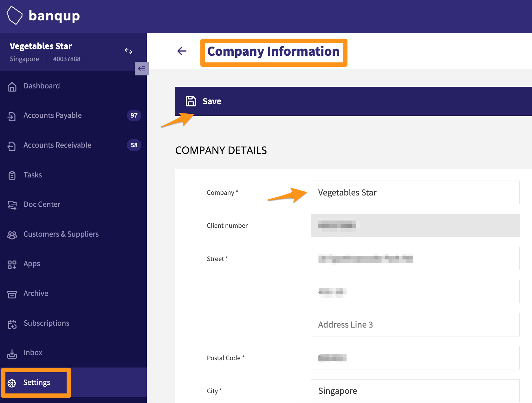
Task: Click the Inbox tray icon
Action: pyautogui.click(x=12, y=354)
